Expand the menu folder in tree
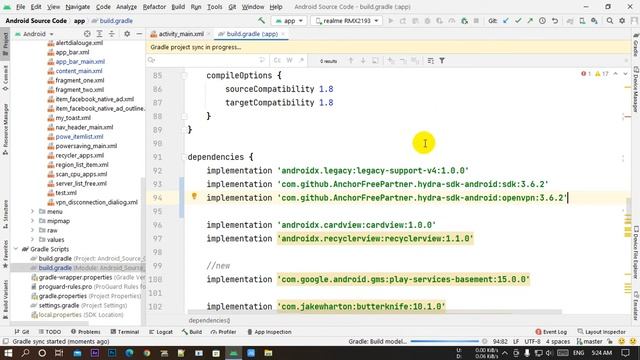Image resolution: width=640 pixels, height=360 pixels. [x=32, y=211]
